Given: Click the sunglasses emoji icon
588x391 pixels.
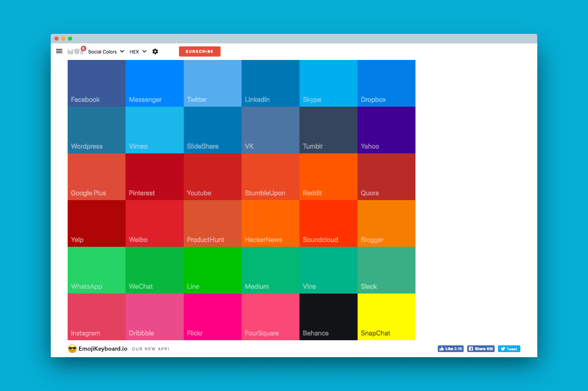Looking at the screenshot, I should [72, 349].
